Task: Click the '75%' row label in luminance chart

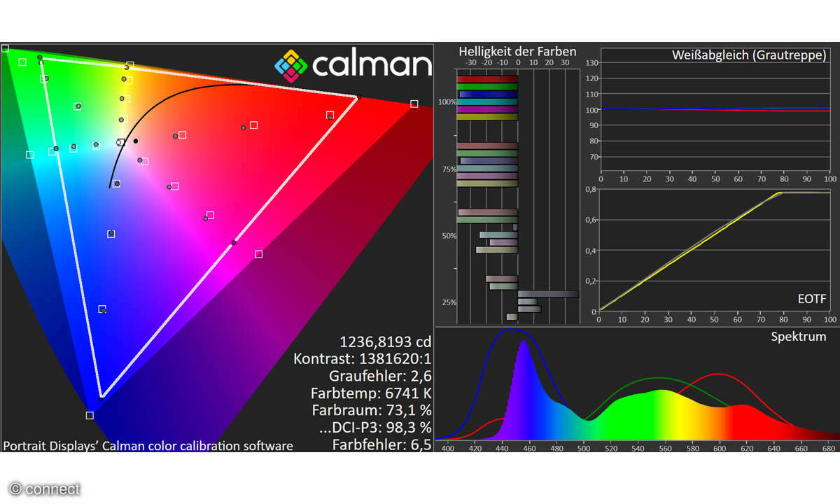Action: click(449, 169)
